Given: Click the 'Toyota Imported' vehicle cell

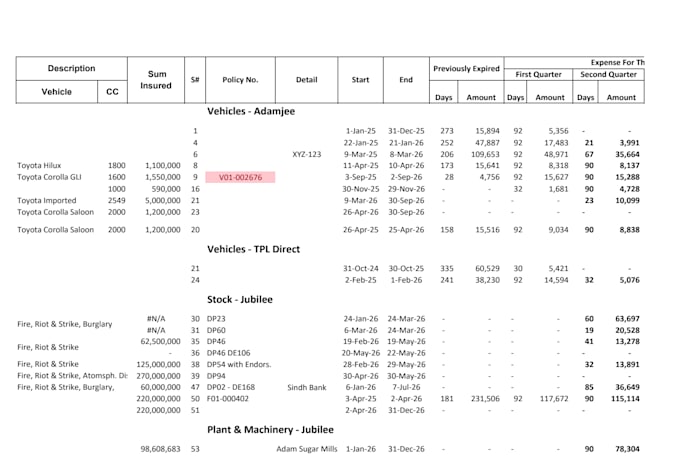Looking at the screenshot, I should tap(46, 200).
